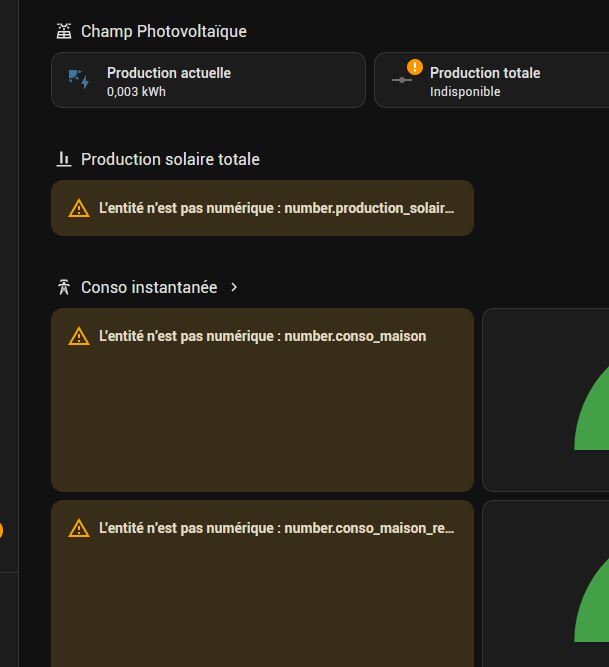The width and height of the screenshot is (609, 667).
Task: Open the Conso instantanée section heading
Action: (149, 287)
